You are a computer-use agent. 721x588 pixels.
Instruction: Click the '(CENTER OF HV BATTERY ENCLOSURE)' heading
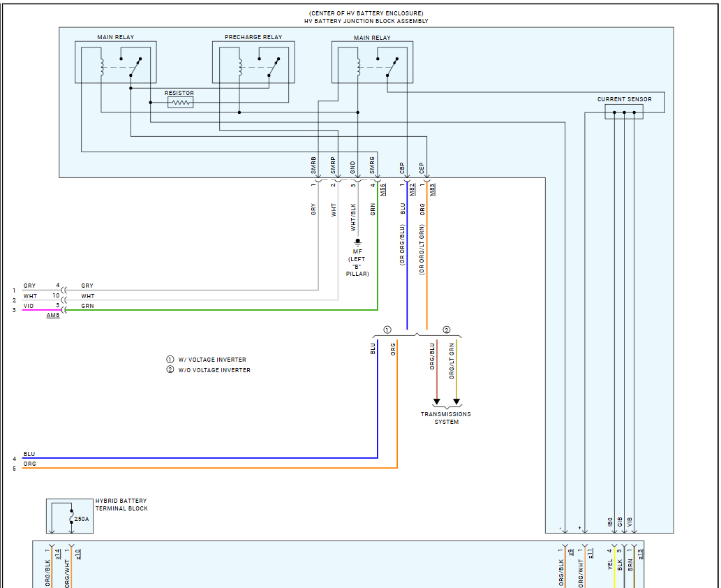pyautogui.click(x=366, y=13)
